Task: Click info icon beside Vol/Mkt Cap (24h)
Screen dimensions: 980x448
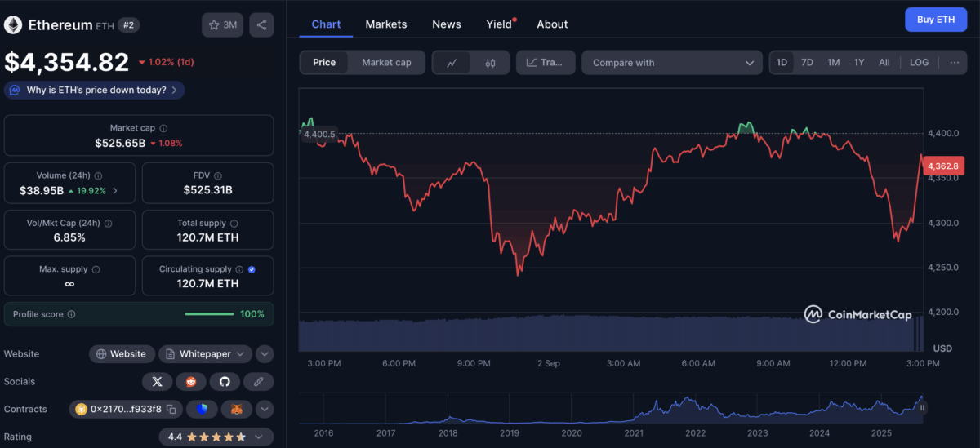Action: (x=109, y=223)
